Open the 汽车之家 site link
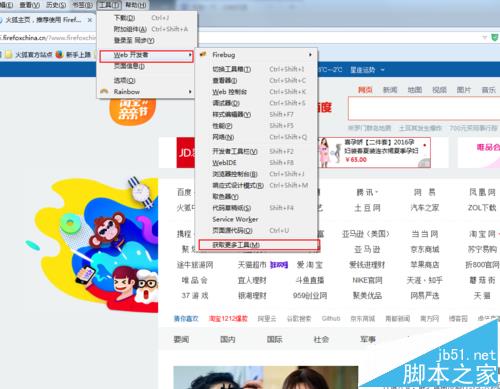The height and width of the screenshot is (389, 500). [x=425, y=208]
